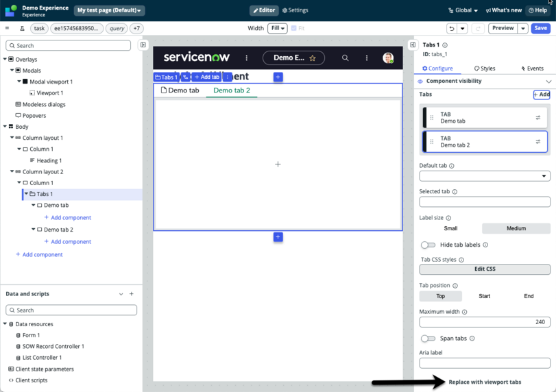Collapse the left panel toggle icon
Screen dimensions: 556x392
pyautogui.click(x=143, y=45)
